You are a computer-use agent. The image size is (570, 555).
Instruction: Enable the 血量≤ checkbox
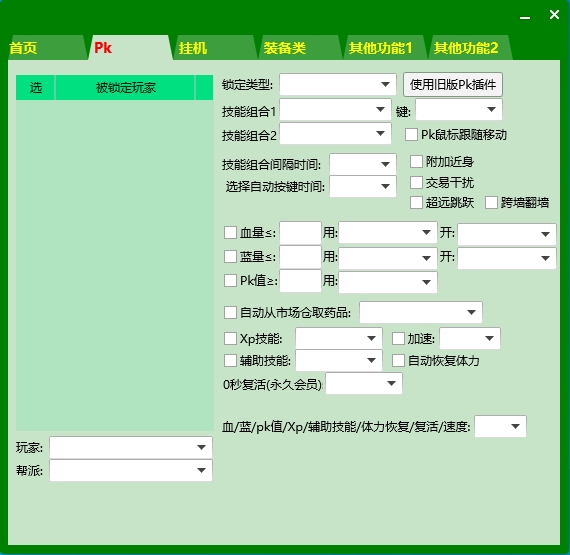pos(230,233)
